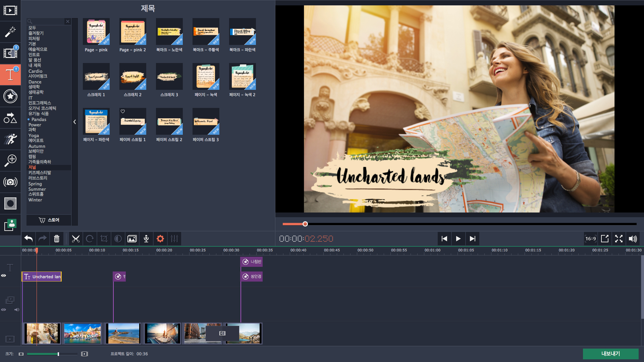Open the preview volume control

[x=633, y=239]
